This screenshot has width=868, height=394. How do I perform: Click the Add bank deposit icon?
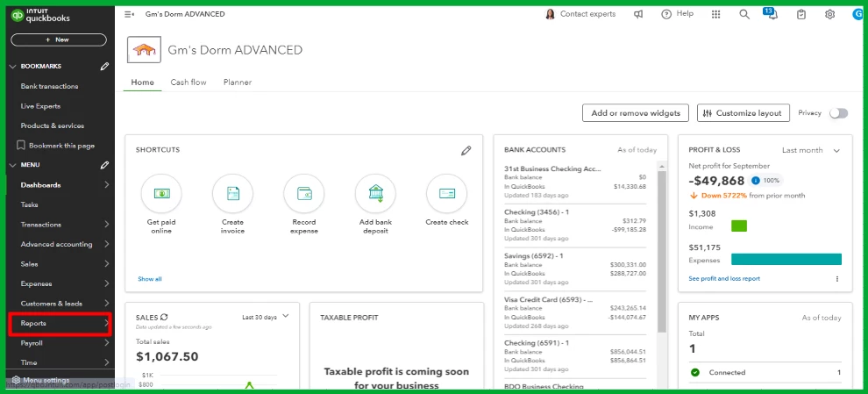coord(375,194)
